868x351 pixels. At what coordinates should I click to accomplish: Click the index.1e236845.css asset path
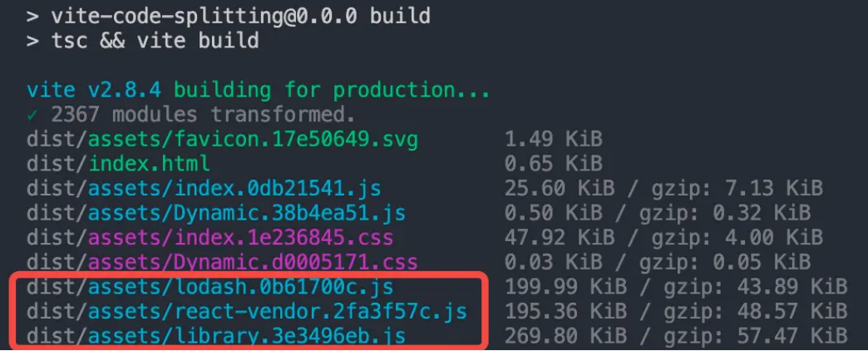click(x=210, y=237)
